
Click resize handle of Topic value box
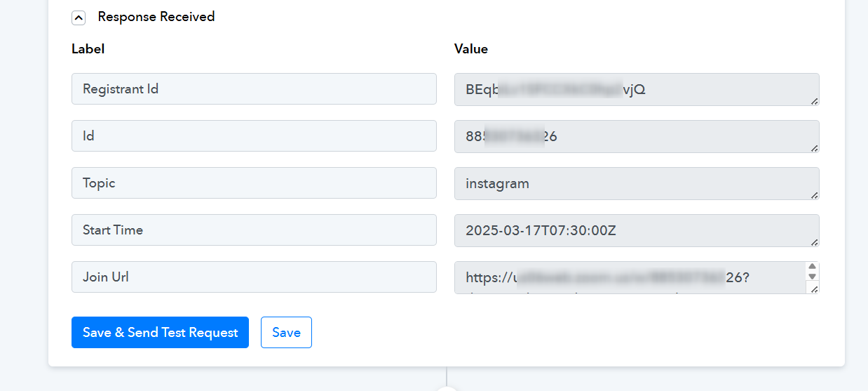pyautogui.click(x=814, y=195)
